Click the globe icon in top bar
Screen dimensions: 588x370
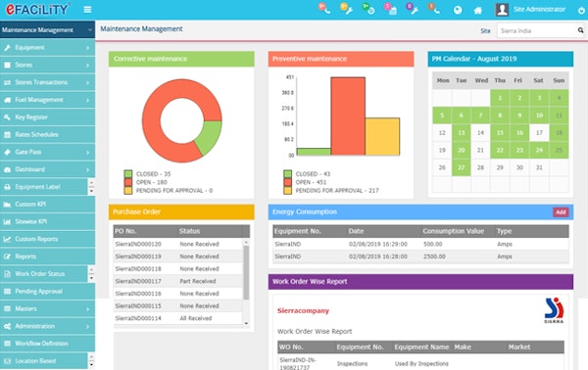[x=458, y=11]
